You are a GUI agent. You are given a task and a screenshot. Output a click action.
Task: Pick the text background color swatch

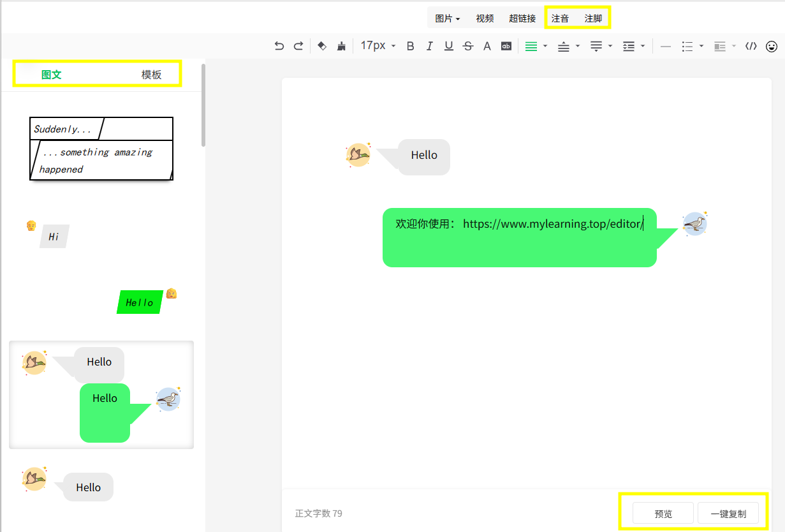[x=506, y=46]
